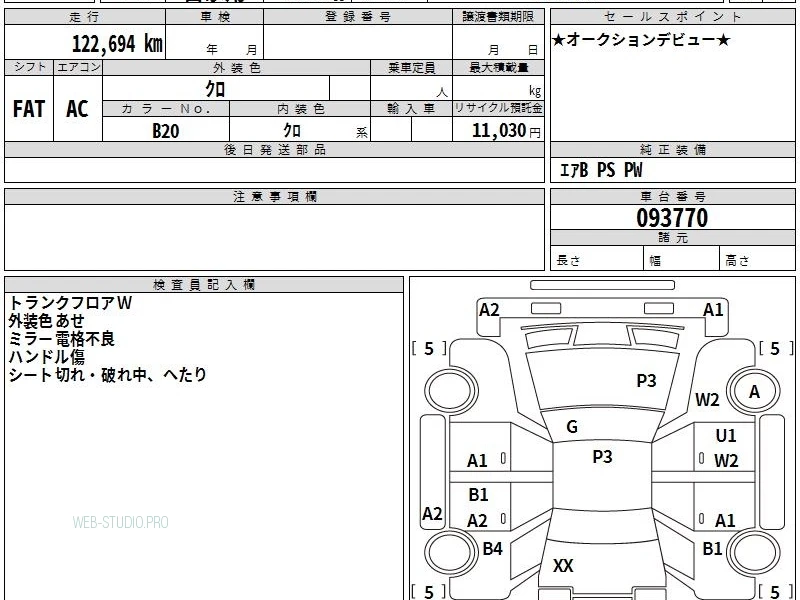Select the シフト header cell

[x=30, y=67]
